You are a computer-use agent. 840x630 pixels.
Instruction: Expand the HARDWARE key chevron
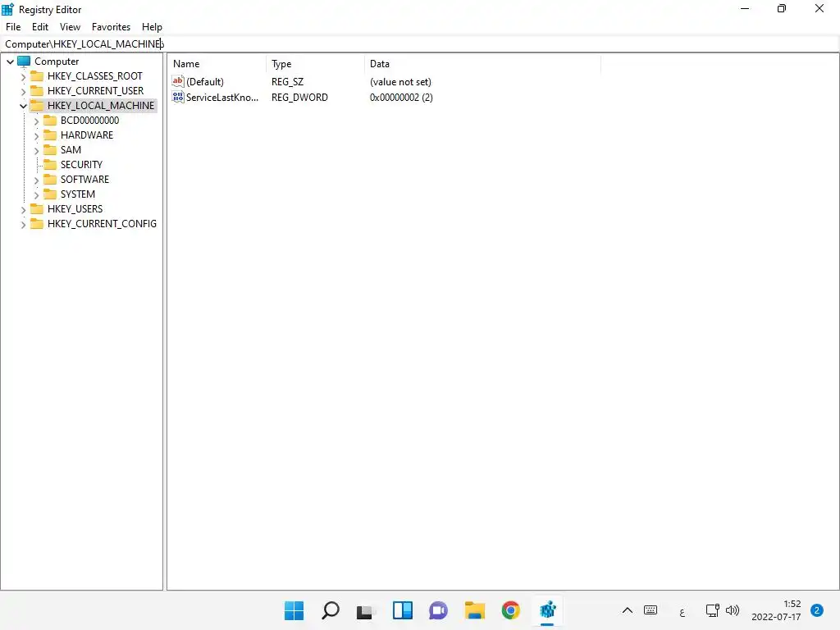coord(36,136)
